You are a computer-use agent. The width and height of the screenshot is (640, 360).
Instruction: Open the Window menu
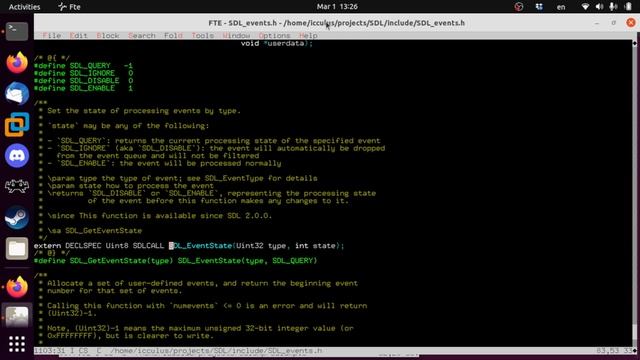point(236,36)
